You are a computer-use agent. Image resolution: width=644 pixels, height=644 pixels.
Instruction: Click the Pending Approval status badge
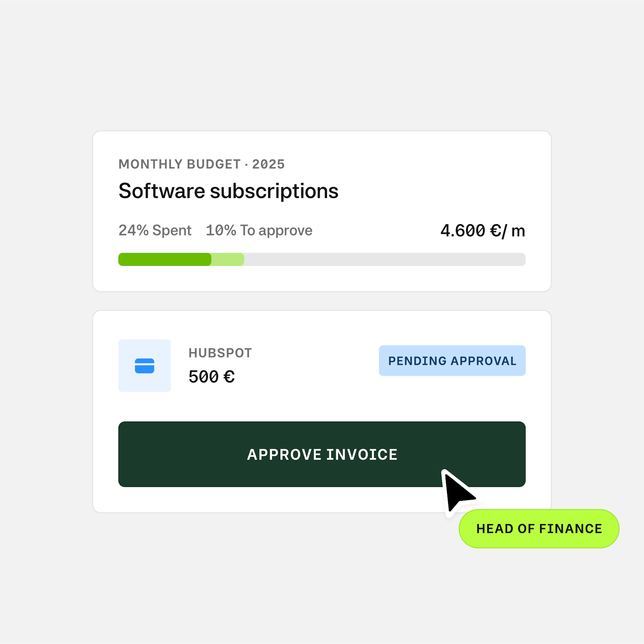point(452,361)
